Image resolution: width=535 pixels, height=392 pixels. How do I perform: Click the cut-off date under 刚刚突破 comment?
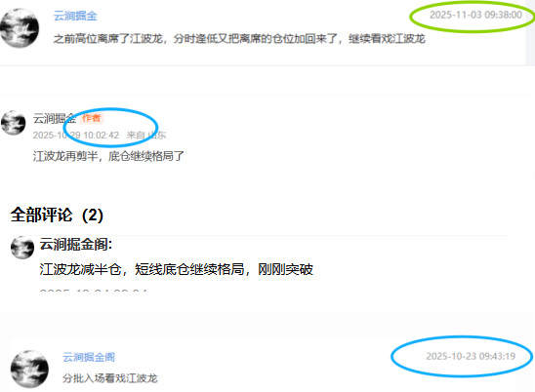click(93, 290)
